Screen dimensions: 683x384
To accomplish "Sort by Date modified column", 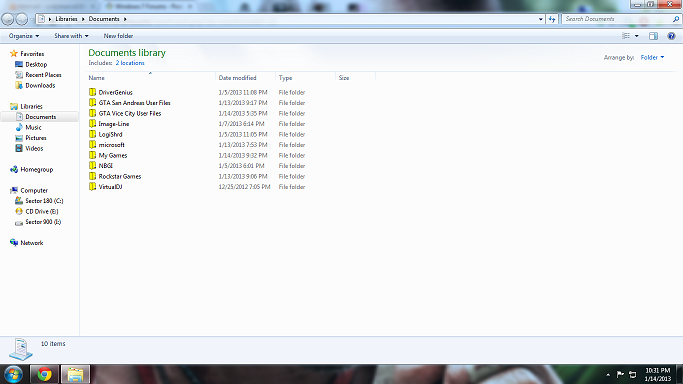I will pyautogui.click(x=245, y=78).
